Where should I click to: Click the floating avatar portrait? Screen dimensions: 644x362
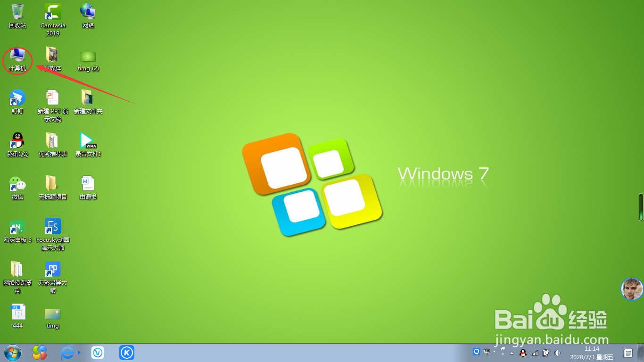632,289
